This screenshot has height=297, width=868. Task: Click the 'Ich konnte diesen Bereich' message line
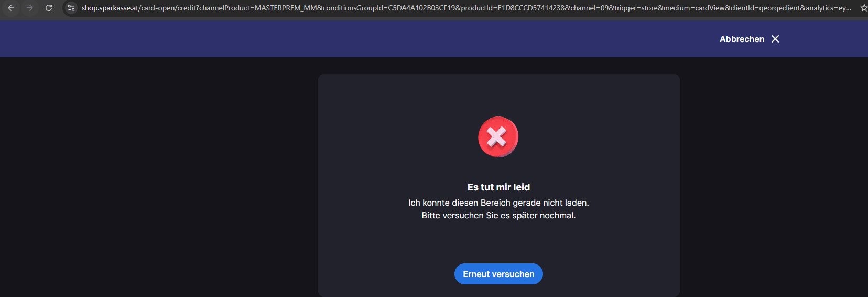coord(498,203)
